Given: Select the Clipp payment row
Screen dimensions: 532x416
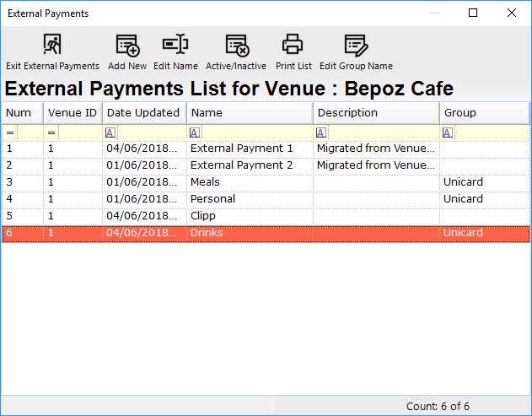Looking at the screenshot, I should point(266,216).
